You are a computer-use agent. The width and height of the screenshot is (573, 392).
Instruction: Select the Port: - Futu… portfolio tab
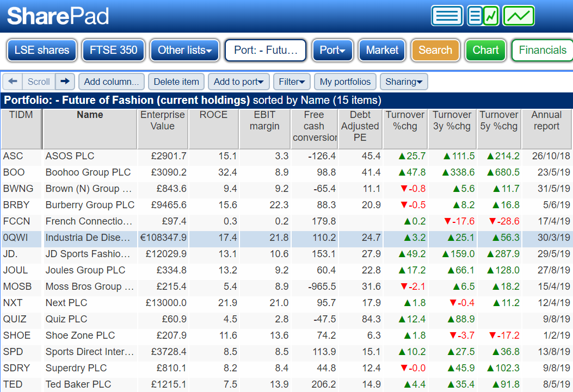[x=266, y=50]
